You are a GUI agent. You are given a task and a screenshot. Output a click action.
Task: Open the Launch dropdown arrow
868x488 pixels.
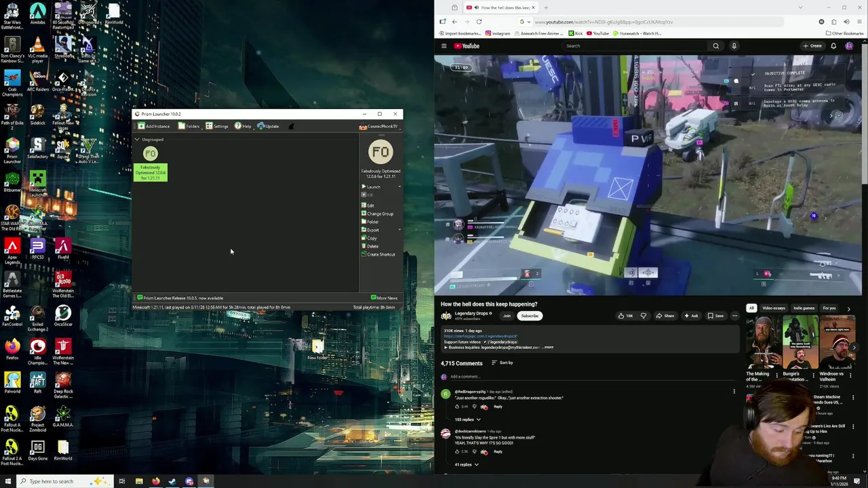tap(399, 186)
